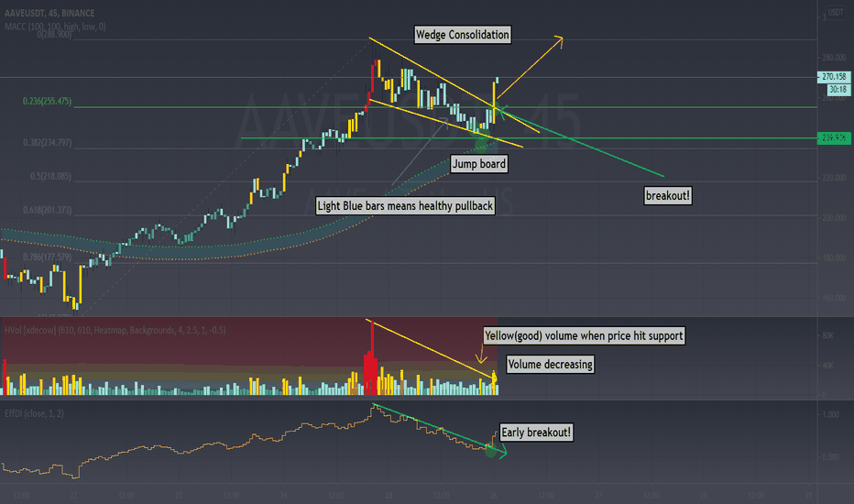Select the breakout! text note
The width and height of the screenshot is (854, 504).
pyautogui.click(x=668, y=195)
